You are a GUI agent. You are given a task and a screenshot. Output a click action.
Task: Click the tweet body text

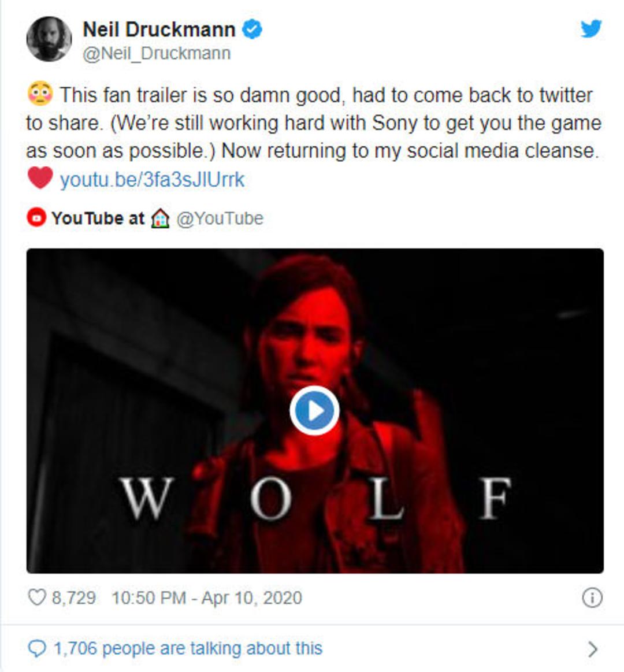coord(314,136)
